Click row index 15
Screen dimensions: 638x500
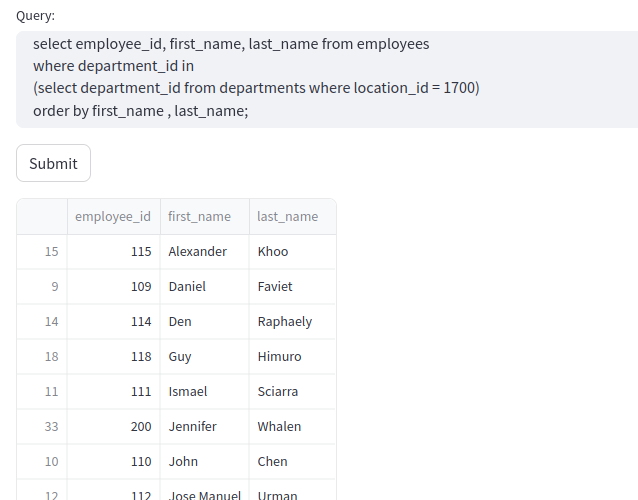(42, 251)
